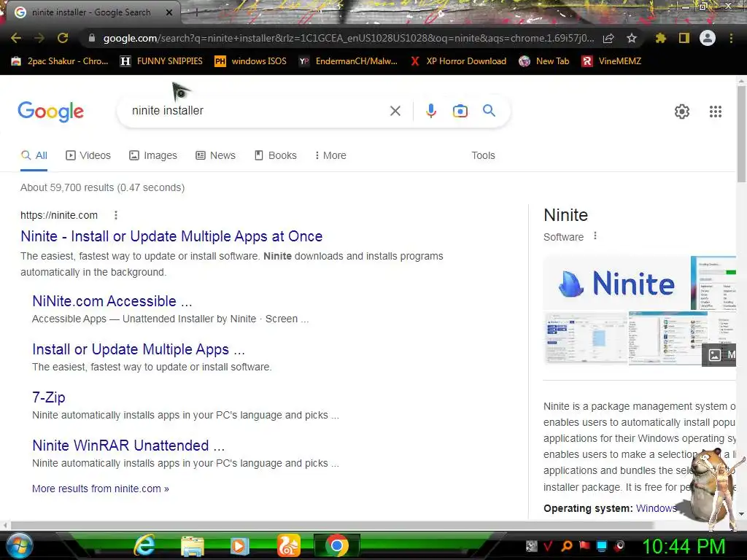
Task: Follow the Windows operating system link
Action: pos(657,508)
